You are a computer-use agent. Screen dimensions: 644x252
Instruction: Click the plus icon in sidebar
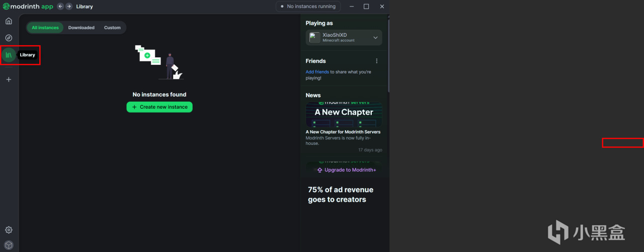pos(9,79)
